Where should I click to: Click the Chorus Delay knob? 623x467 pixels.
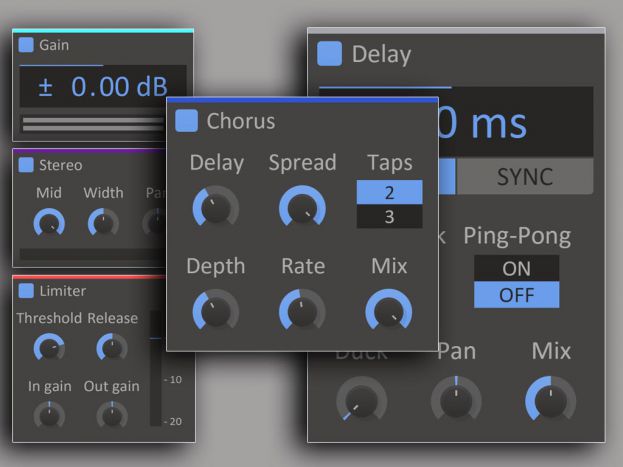point(215,206)
